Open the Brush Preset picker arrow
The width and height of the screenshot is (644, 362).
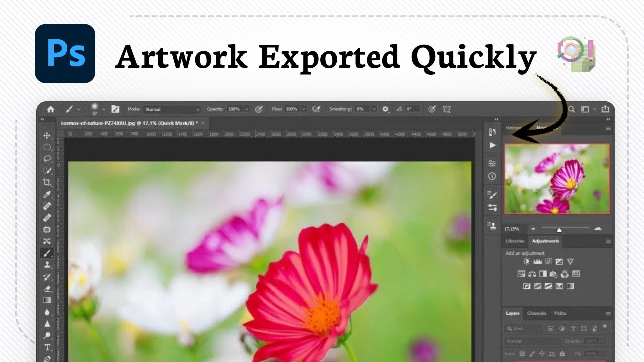click(104, 109)
